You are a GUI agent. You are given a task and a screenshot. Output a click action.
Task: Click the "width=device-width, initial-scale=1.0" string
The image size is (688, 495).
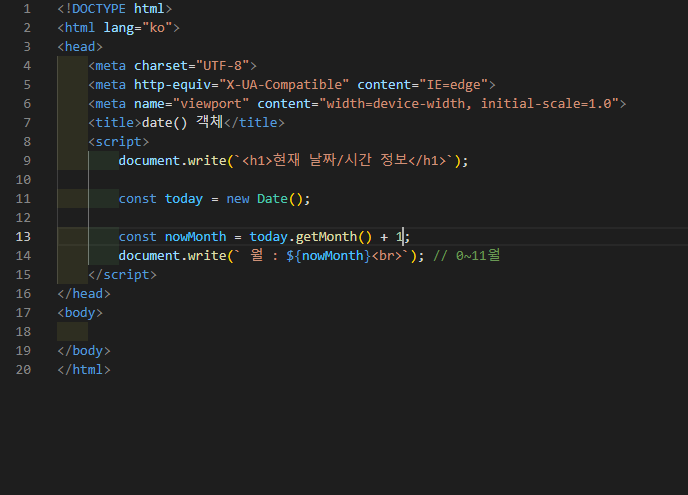click(x=469, y=104)
